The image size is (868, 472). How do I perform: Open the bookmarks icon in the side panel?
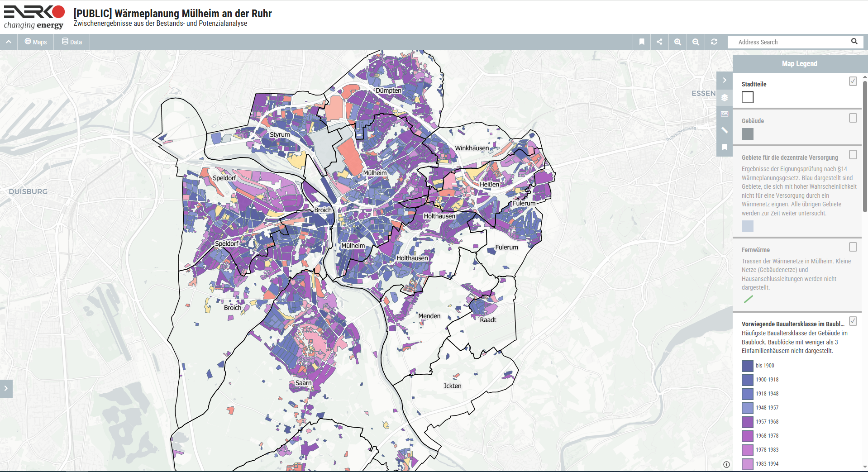tap(725, 147)
